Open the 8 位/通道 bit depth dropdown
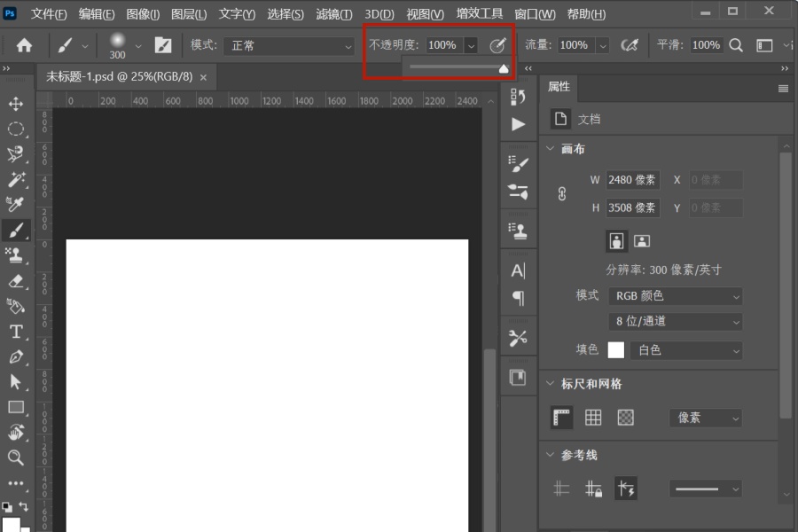Screen dimensions: 798x532 (x=676, y=321)
